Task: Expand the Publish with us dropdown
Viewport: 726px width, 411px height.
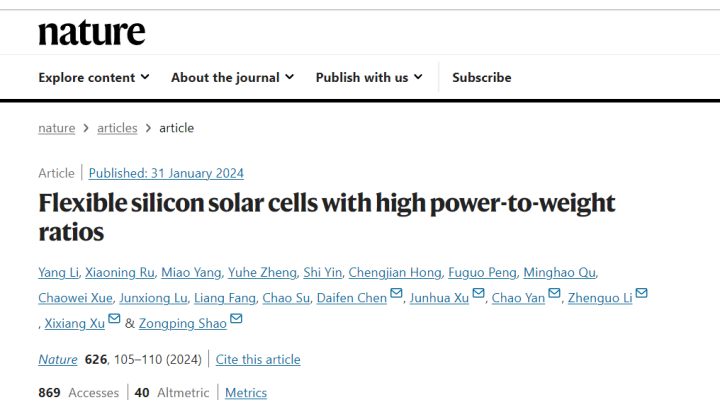Action: pos(369,77)
